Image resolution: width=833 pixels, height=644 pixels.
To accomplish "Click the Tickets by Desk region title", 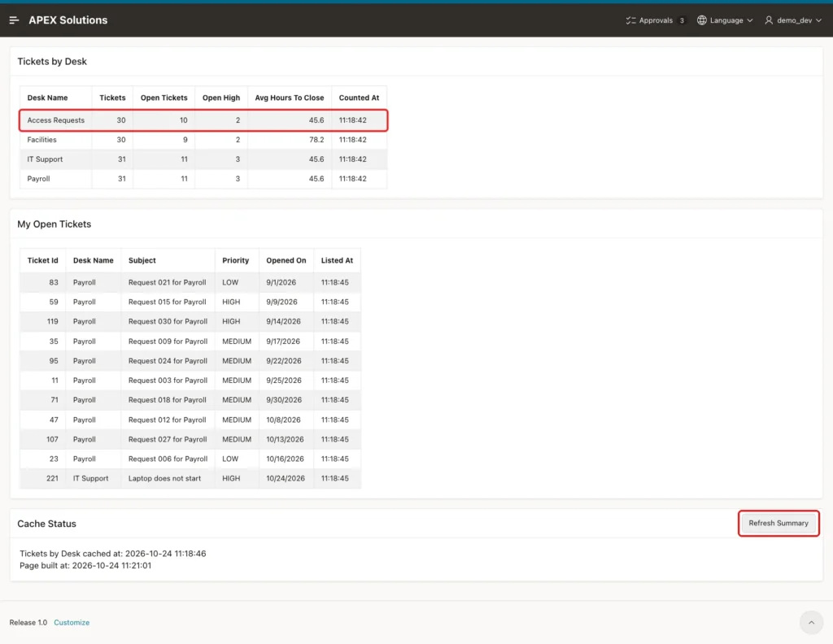I will (52, 62).
